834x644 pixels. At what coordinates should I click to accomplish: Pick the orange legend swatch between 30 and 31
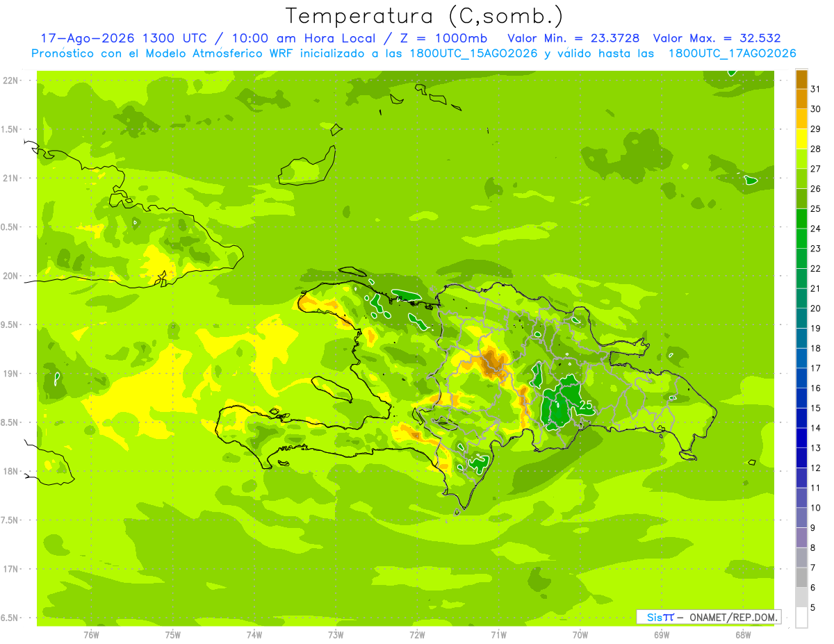[x=801, y=99]
